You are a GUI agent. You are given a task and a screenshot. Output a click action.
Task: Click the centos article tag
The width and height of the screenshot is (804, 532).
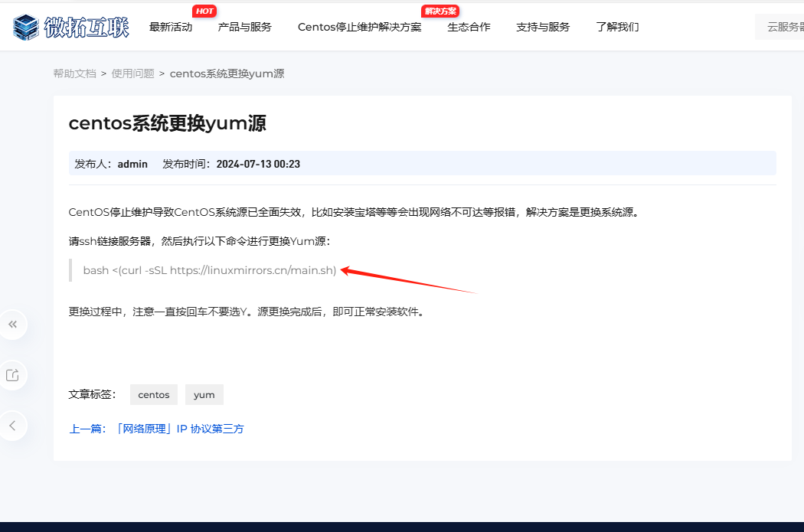(154, 395)
